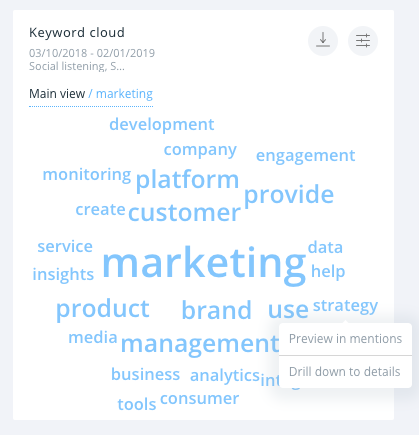Viewport: 419px width, 435px height.
Task: Click the insights keyword
Action: [63, 275]
